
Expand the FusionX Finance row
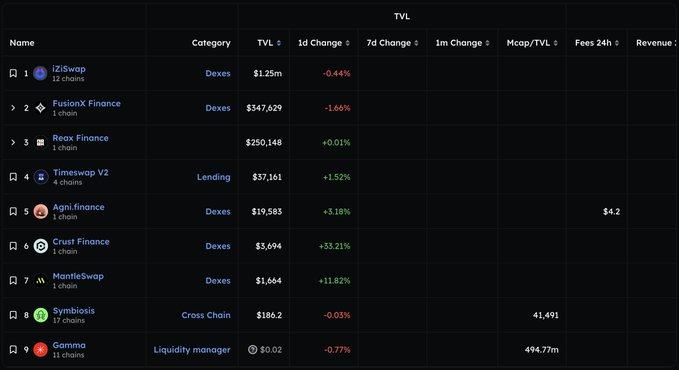[13, 108]
